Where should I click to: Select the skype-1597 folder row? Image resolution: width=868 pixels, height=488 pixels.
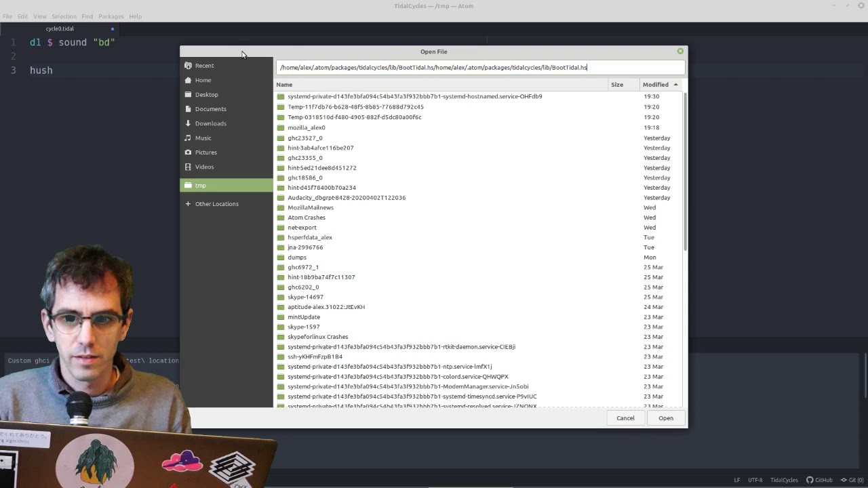(x=478, y=327)
